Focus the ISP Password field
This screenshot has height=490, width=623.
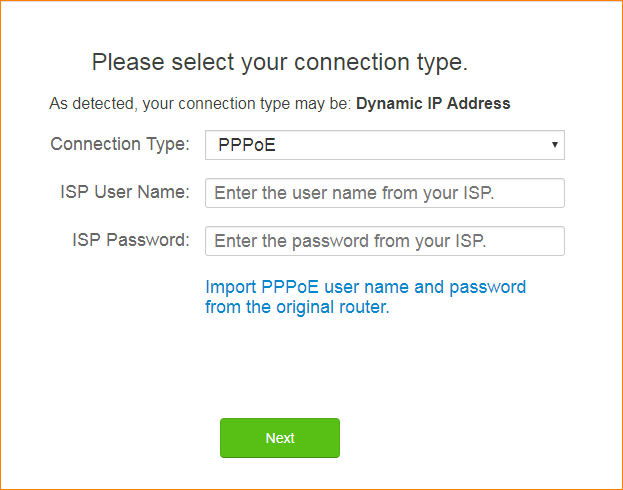[x=384, y=241]
